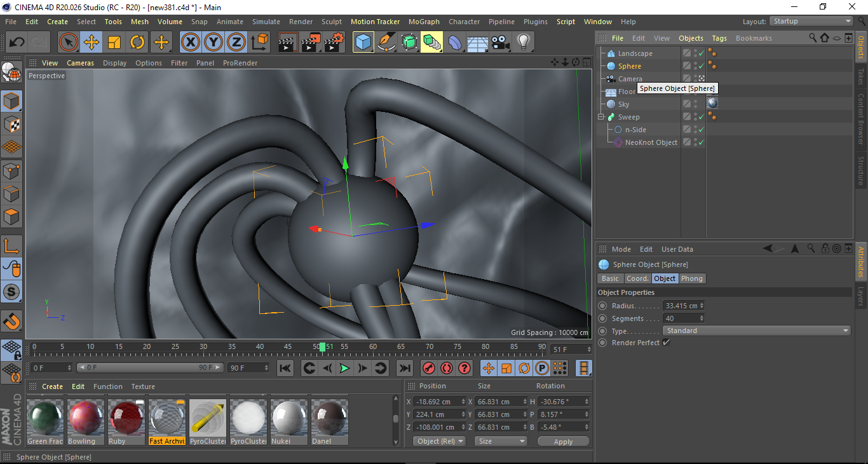Toggle Snap with the magnet icon
Screen dimensions: 868x464
(11, 321)
